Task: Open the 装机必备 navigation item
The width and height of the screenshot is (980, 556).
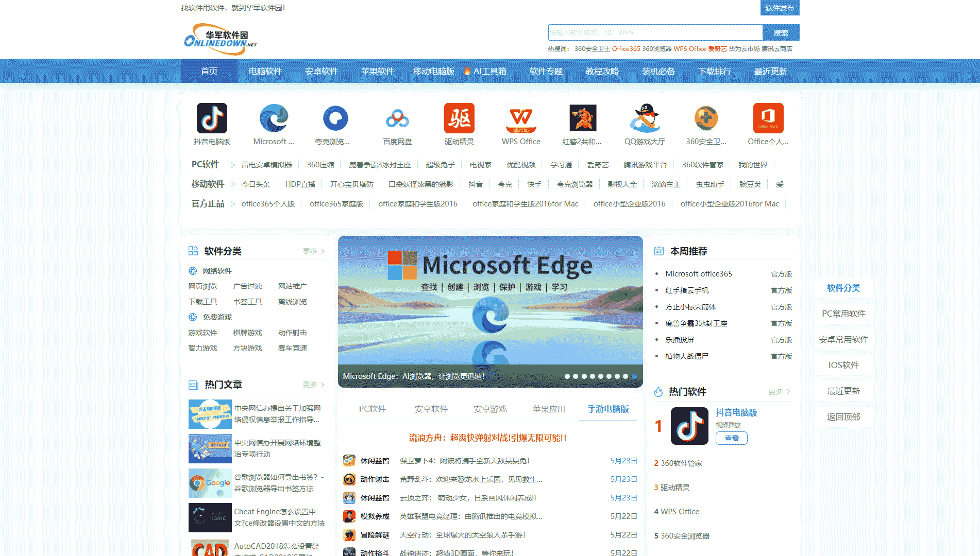Action: click(x=658, y=71)
